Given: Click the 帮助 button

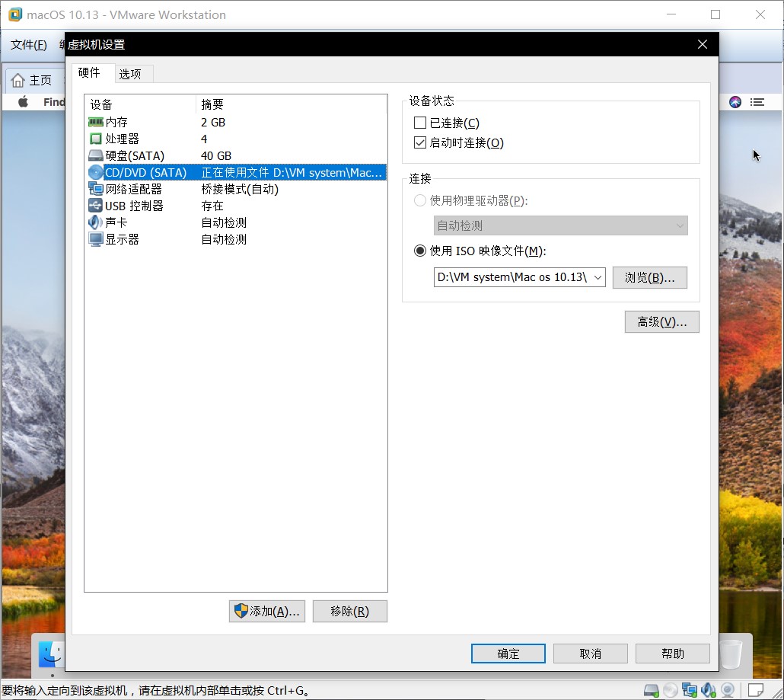Looking at the screenshot, I should (673, 654).
